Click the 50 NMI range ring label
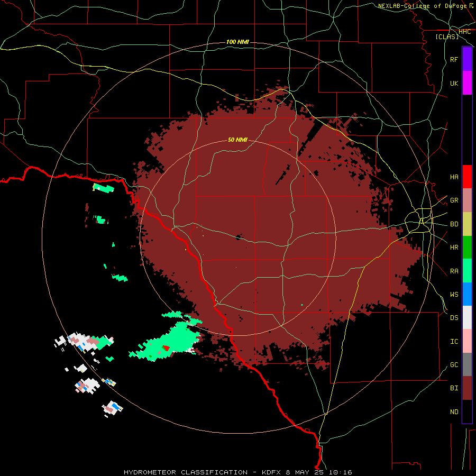 click(237, 140)
